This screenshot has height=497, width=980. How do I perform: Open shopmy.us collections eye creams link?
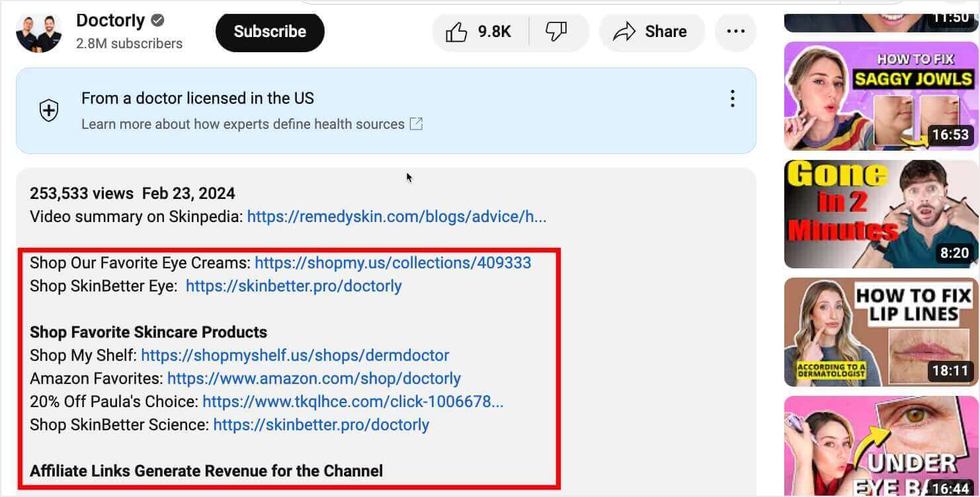coord(393,263)
